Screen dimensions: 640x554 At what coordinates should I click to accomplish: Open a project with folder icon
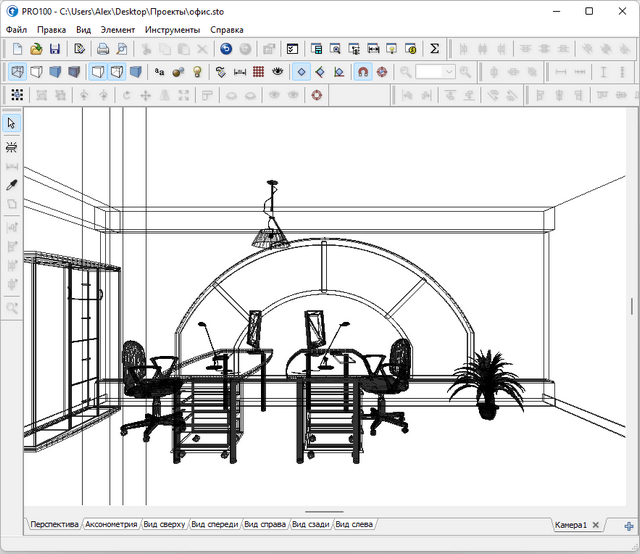pos(36,48)
